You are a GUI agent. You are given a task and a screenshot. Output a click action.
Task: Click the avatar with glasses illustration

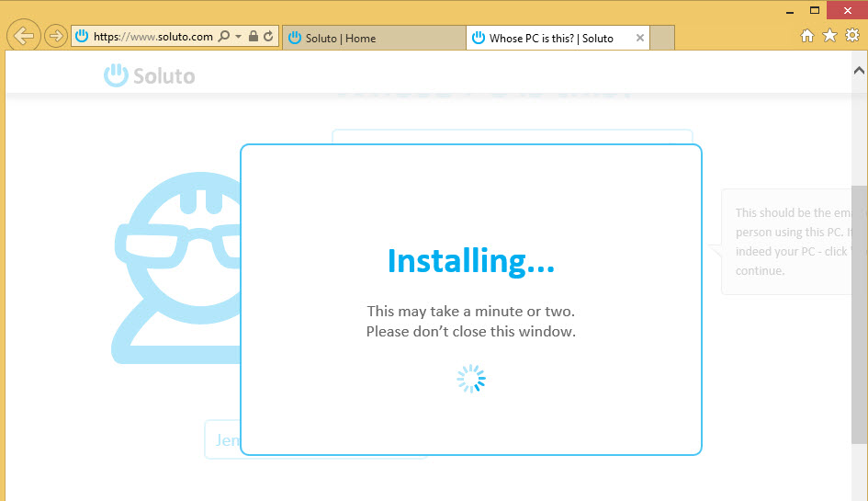point(176,268)
